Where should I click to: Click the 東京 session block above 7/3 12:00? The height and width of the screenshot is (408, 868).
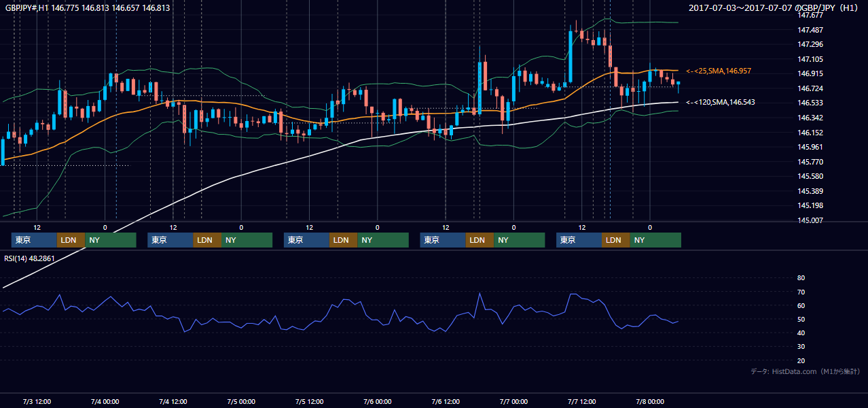(x=34, y=240)
